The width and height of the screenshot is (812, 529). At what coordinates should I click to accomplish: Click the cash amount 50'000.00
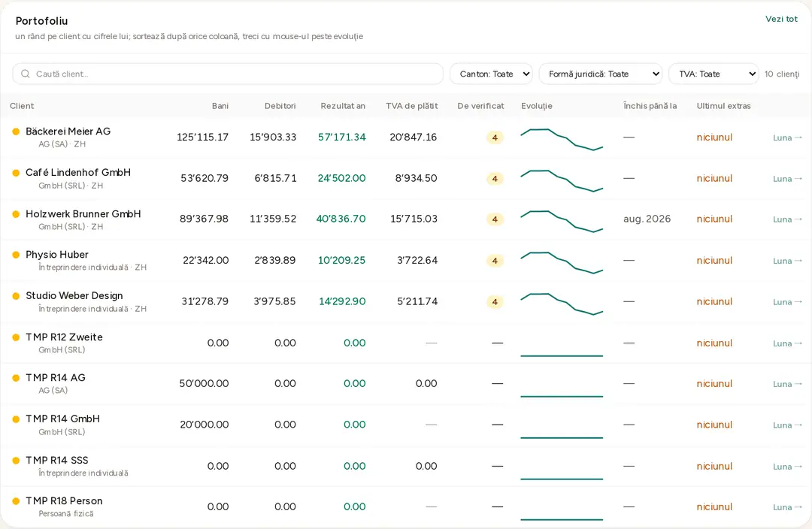pyautogui.click(x=204, y=383)
